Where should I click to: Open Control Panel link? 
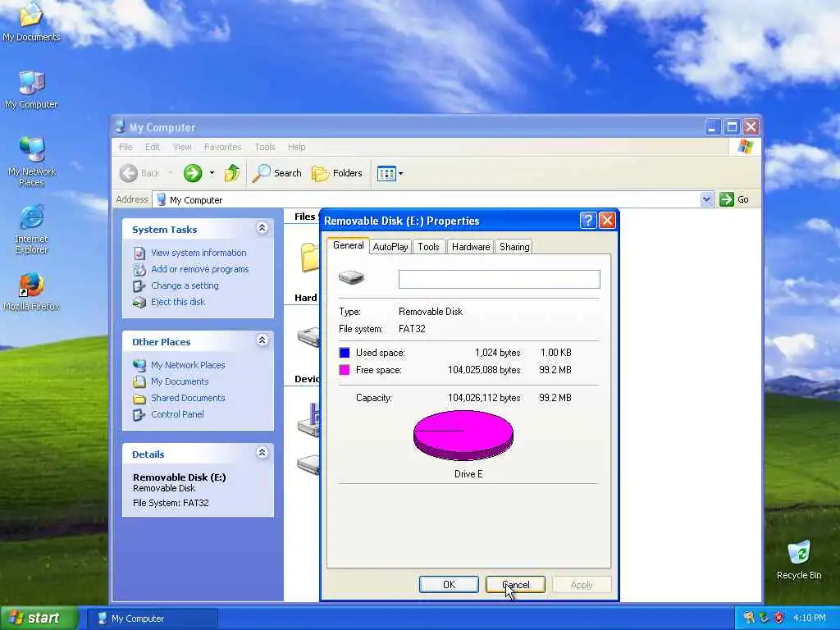[x=177, y=414]
